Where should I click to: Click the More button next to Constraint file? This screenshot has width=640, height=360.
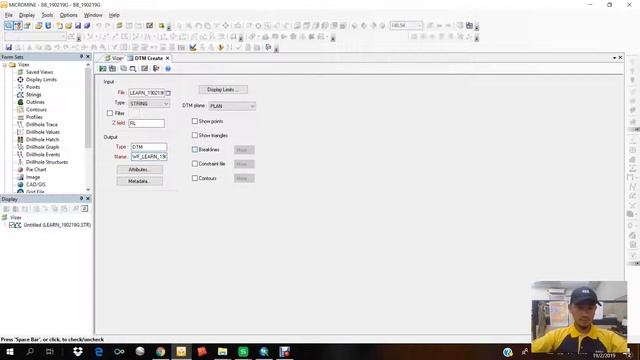(x=244, y=164)
